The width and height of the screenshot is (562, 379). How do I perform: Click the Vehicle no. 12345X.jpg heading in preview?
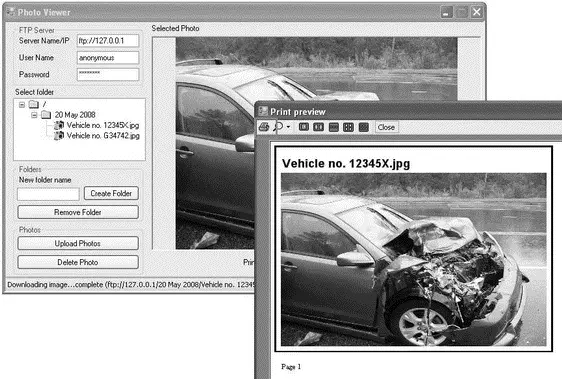point(346,164)
